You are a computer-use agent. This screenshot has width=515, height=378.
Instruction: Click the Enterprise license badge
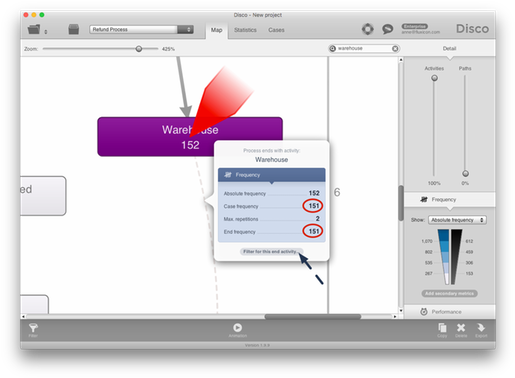pyautogui.click(x=414, y=26)
